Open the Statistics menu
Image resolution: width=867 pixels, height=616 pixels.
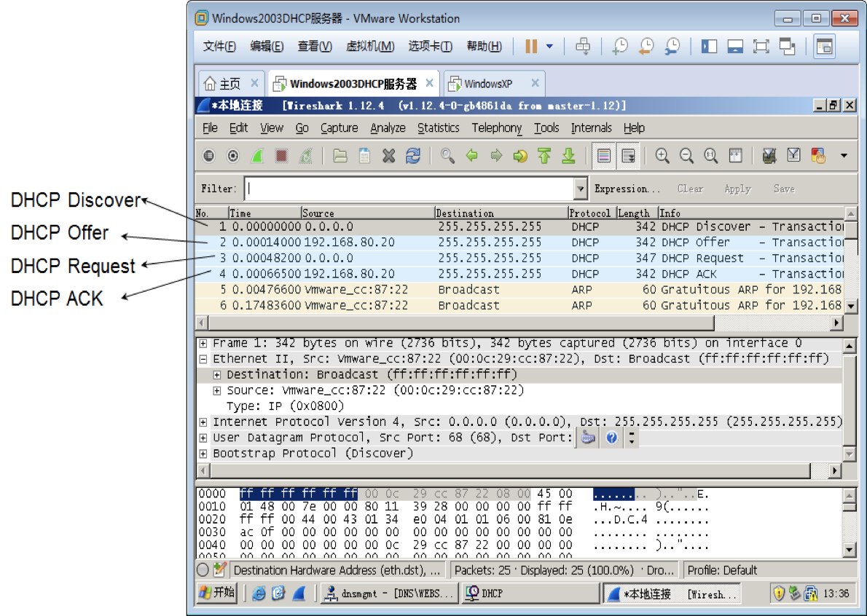tap(438, 128)
